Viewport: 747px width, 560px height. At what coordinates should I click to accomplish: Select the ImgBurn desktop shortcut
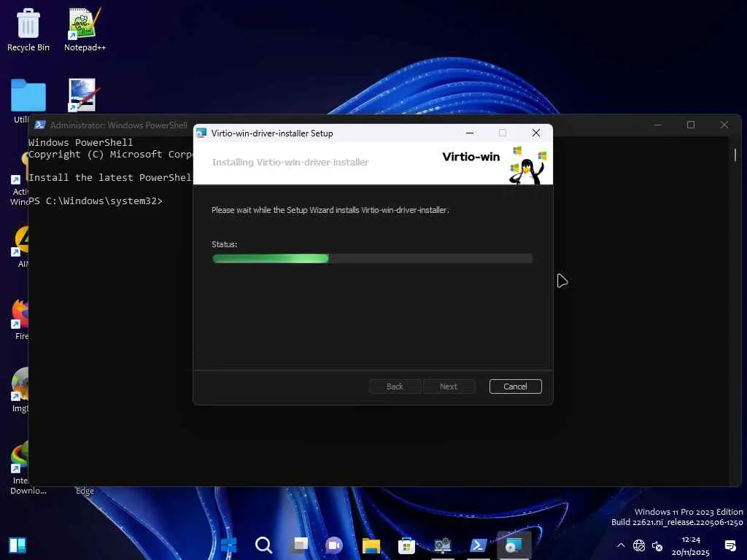(x=20, y=391)
